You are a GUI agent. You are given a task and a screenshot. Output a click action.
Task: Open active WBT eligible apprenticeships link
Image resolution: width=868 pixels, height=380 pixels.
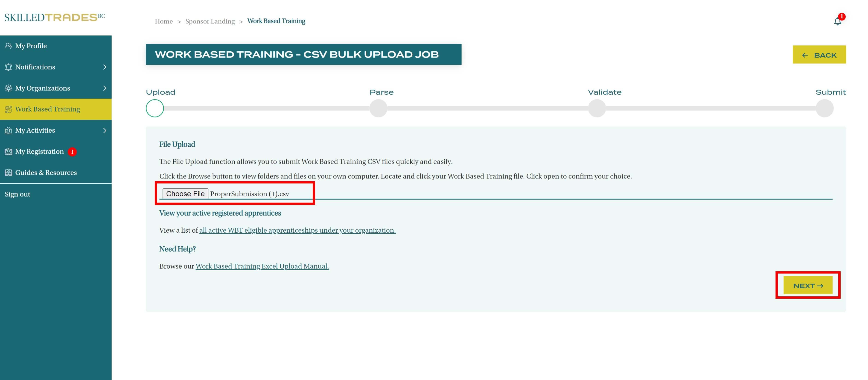[297, 230]
